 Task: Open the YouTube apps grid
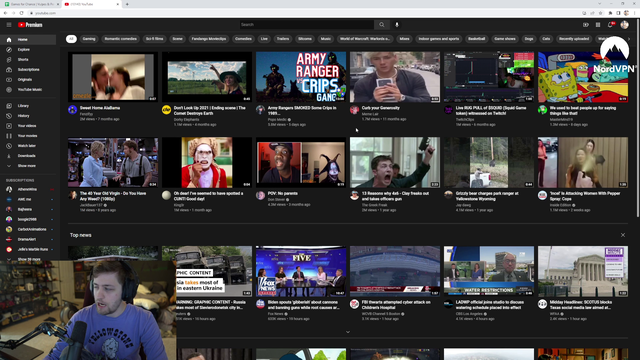(598, 25)
